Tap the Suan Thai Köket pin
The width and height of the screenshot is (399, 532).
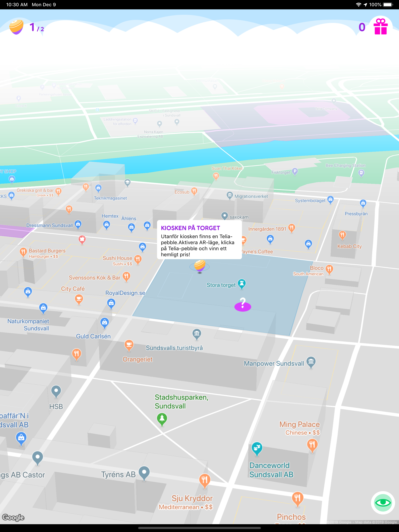pos(216,176)
